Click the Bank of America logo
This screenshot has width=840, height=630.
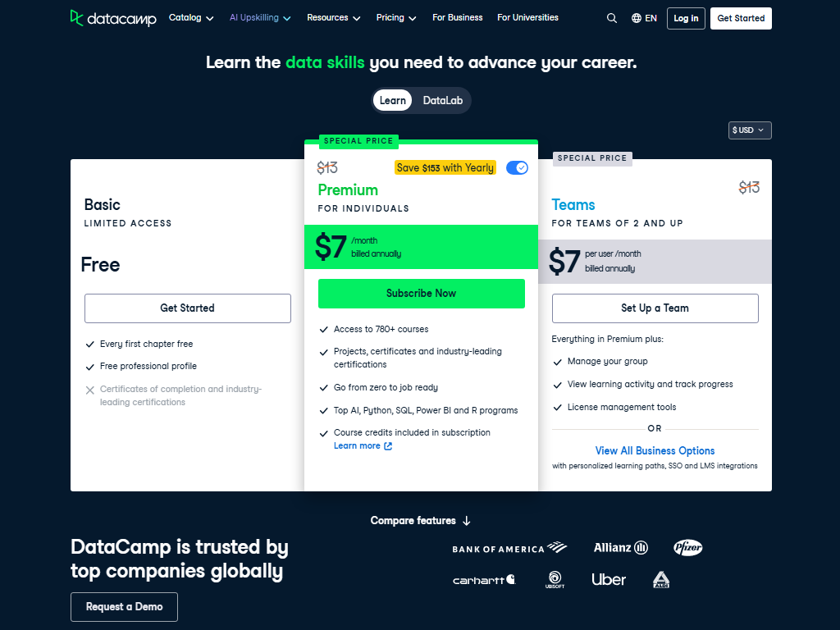[509, 547]
